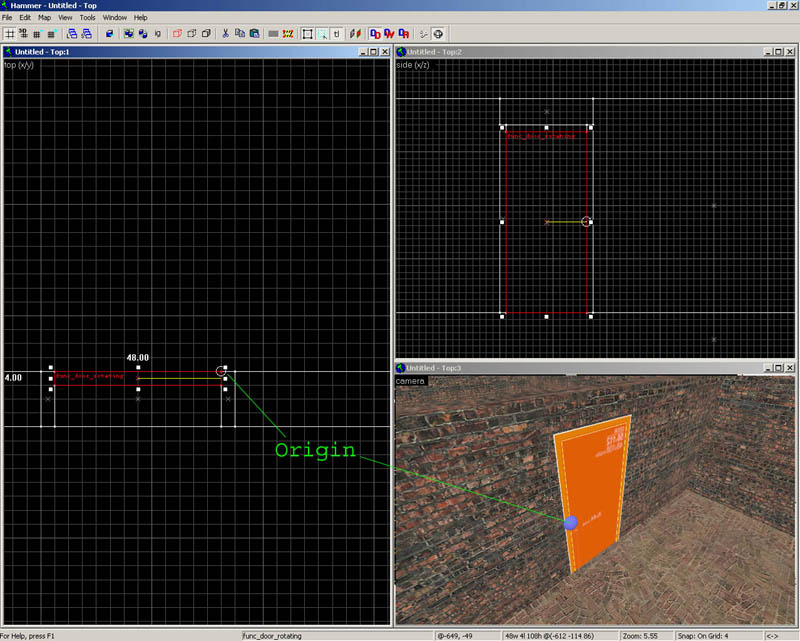The height and width of the screenshot is (641, 800).
Task: Click the Paste clipboard icon
Action: coord(254,33)
